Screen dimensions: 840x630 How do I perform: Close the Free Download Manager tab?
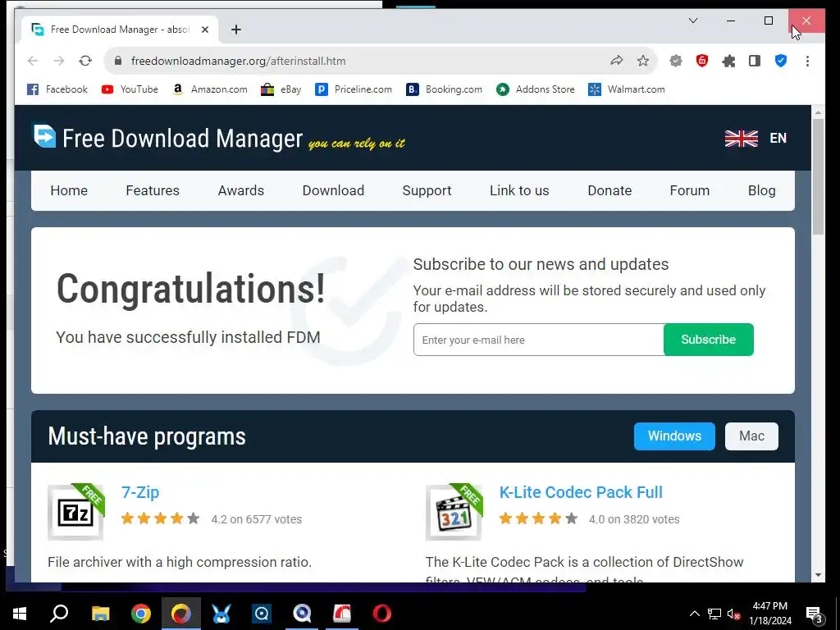(x=204, y=30)
